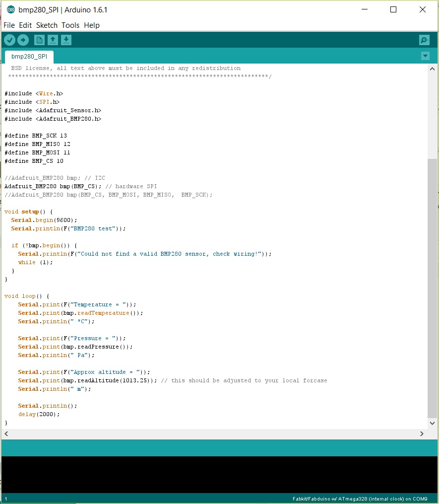
Task: Click the 'Approx altitude = ' print line
Action: (x=84, y=372)
